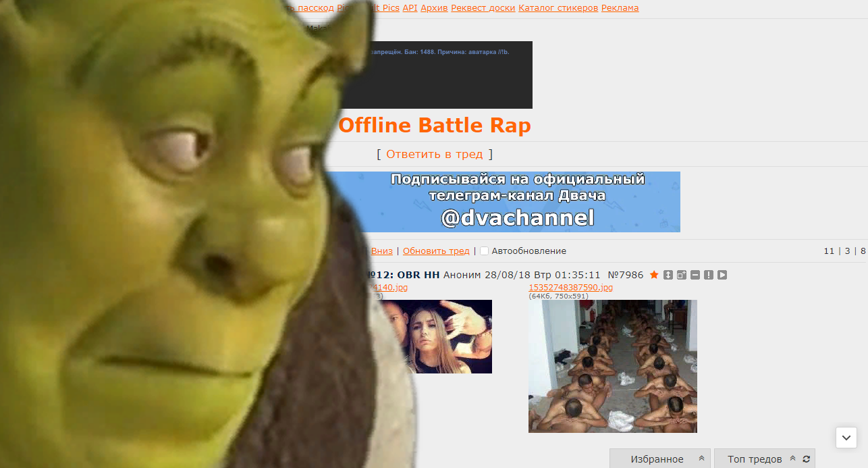Image resolution: width=868 pixels, height=468 pixels.
Task: Click the Аноним poster name
Action: pos(462,275)
